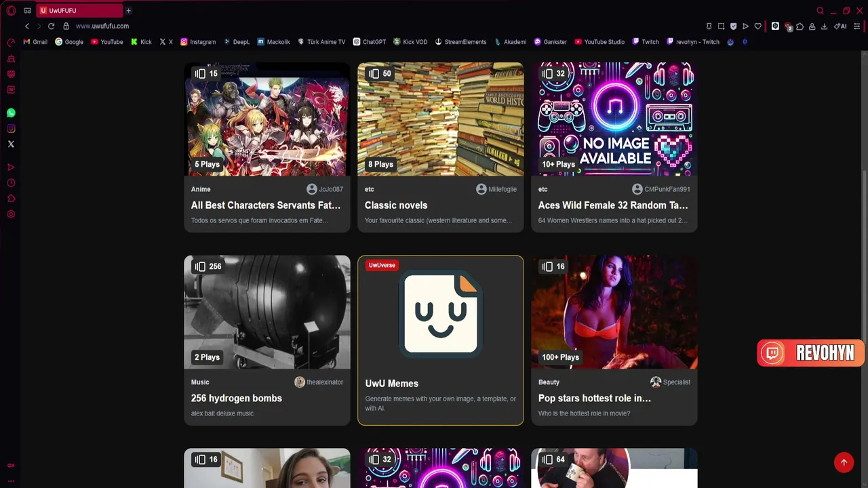Open the Mackolik bookmark
Screen dimensions: 868x488
pos(273,42)
